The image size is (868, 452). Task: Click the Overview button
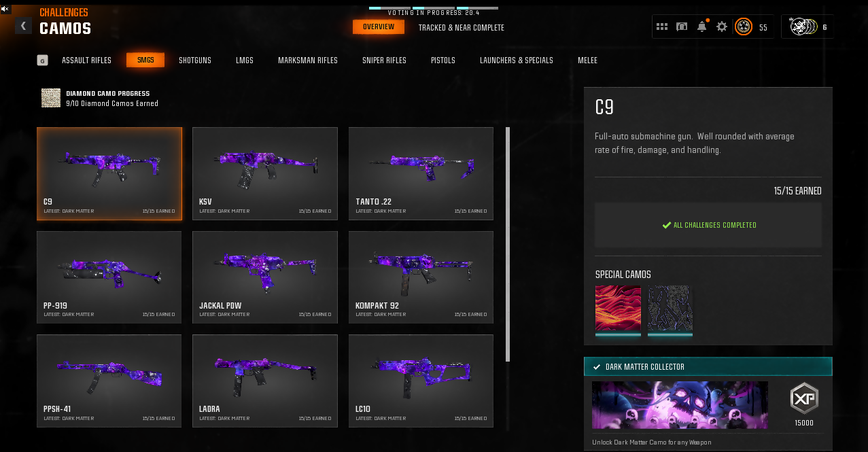[378, 27]
